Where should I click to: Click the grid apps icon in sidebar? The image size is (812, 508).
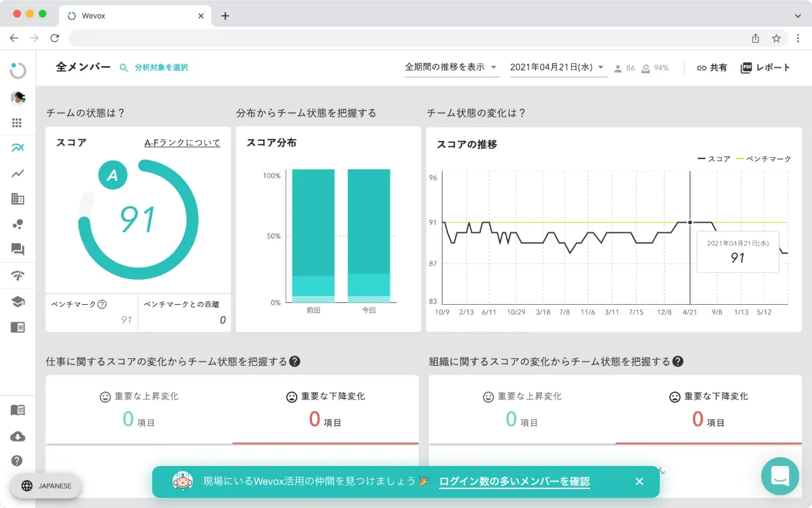pos(18,123)
